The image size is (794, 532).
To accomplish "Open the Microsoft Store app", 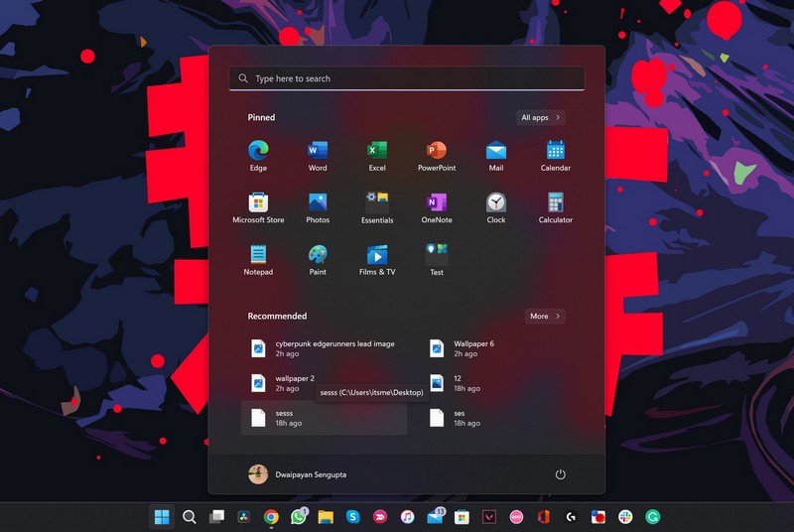I will [258, 206].
